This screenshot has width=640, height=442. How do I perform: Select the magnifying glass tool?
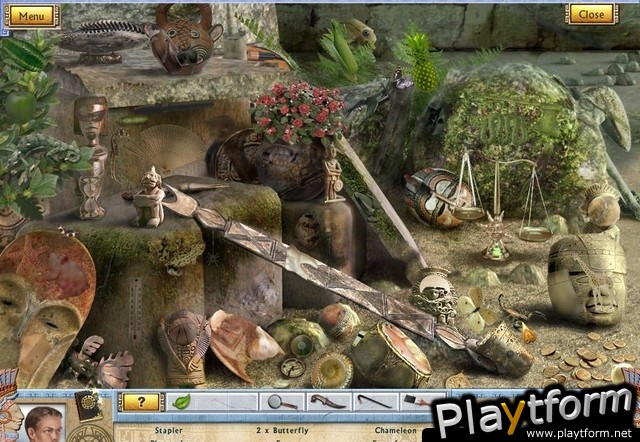(x=282, y=402)
